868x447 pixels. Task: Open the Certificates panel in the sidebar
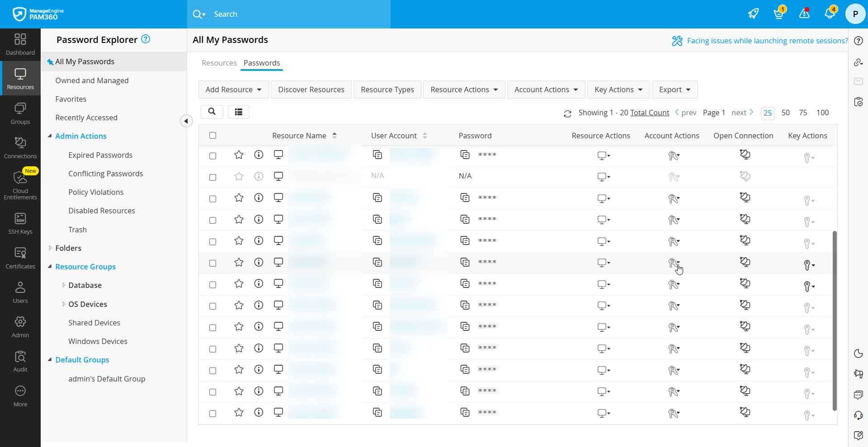20,257
